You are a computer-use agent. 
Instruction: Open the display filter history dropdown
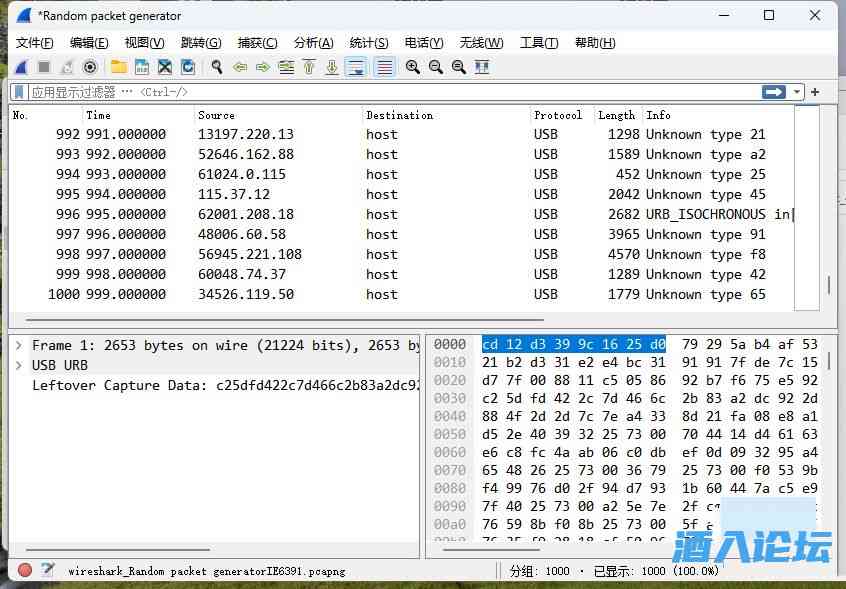click(x=797, y=92)
